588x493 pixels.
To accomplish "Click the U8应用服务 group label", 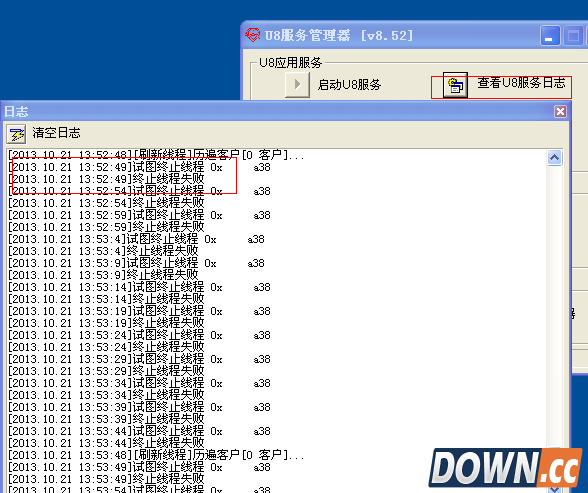I will tap(291, 62).
